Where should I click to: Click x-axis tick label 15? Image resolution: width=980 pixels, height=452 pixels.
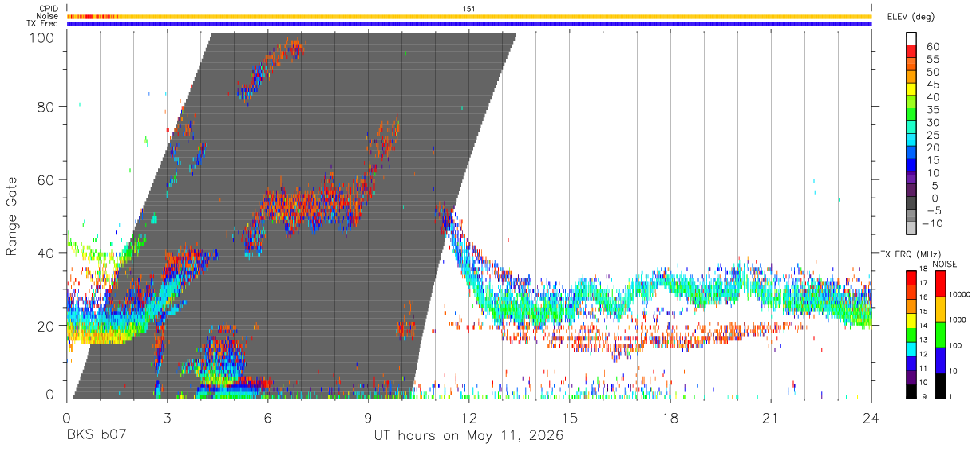(570, 418)
